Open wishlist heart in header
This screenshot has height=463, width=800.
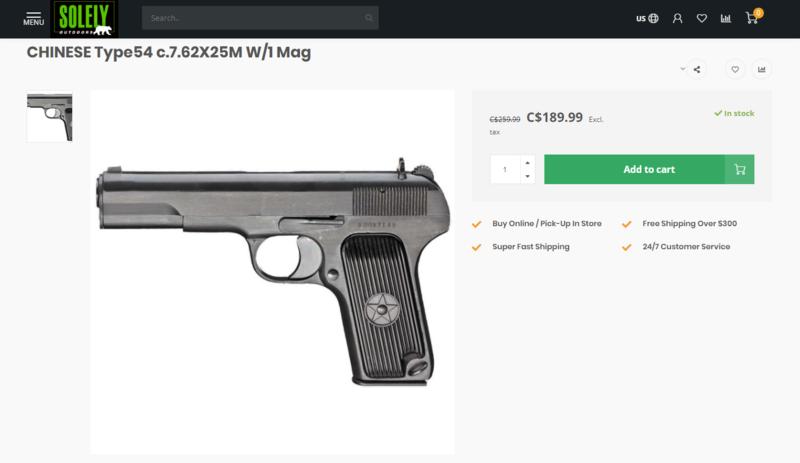(702, 18)
